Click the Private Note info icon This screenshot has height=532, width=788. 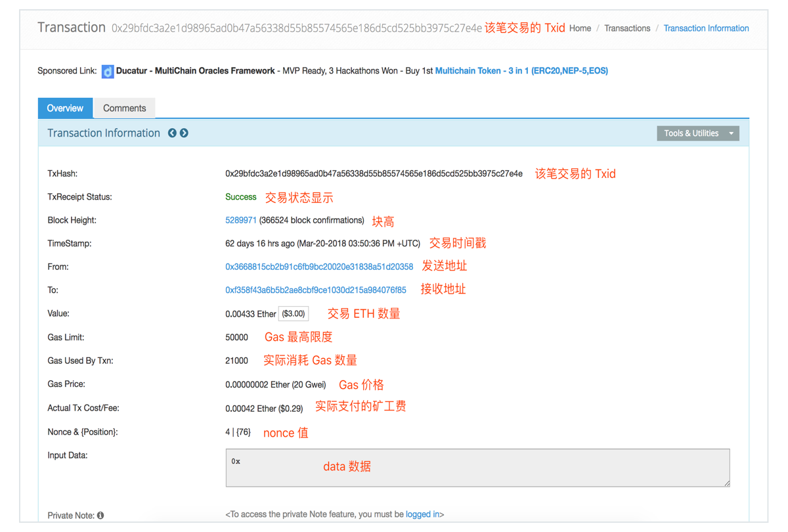(100, 516)
